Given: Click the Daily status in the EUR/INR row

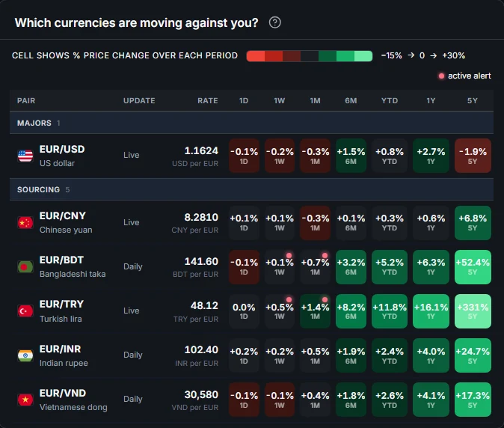Looking at the screenshot, I should (x=133, y=355).
